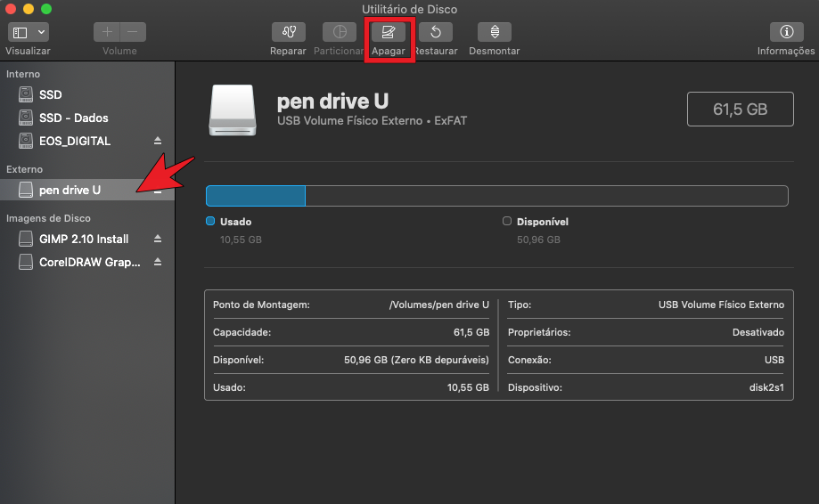Eject the CorelDRAW disk image
This screenshot has width=819, height=504.
[x=158, y=262]
